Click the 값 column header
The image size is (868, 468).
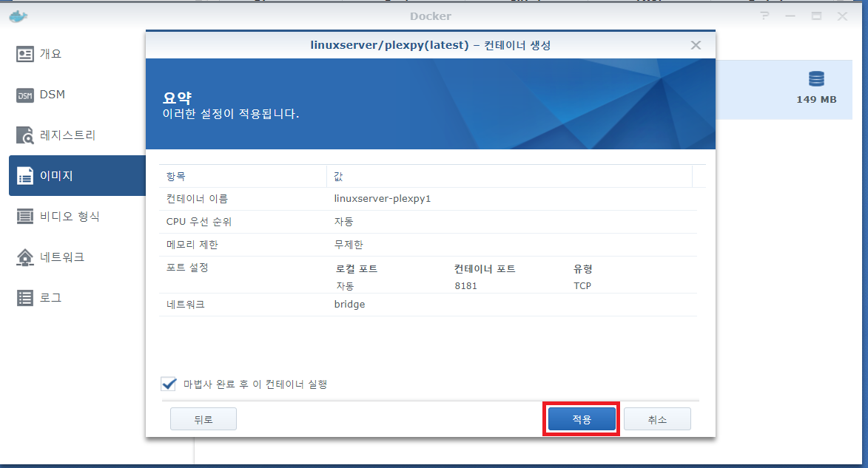pyautogui.click(x=509, y=177)
